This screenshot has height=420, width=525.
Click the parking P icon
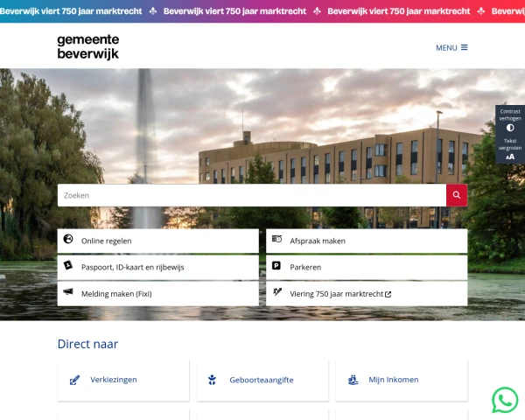[276, 266]
